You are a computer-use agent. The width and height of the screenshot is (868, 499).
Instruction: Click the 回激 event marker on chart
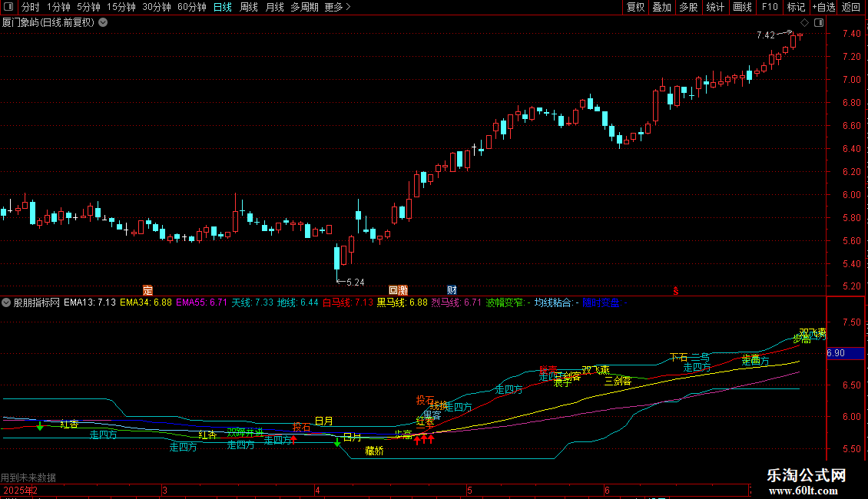coord(398,290)
